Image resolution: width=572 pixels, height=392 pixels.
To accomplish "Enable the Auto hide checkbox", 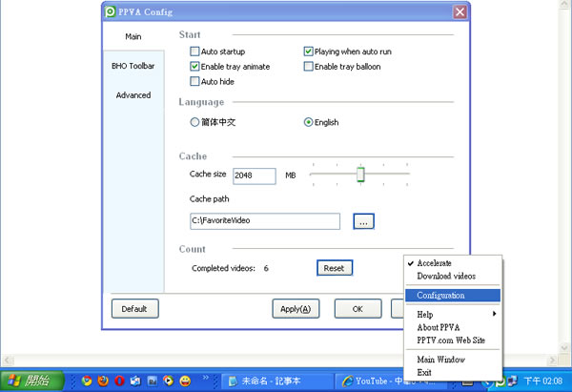I will click(194, 81).
